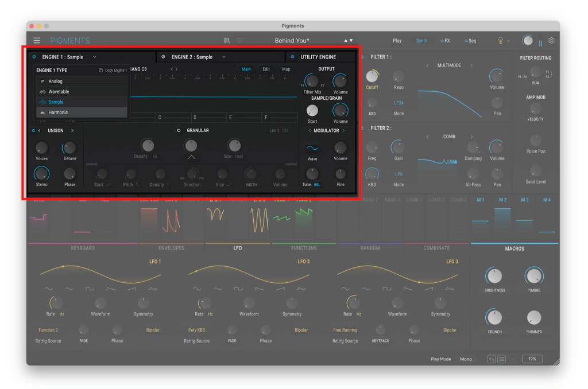Click previous filter 1 type arrow
588x389 pixels.
point(427,65)
